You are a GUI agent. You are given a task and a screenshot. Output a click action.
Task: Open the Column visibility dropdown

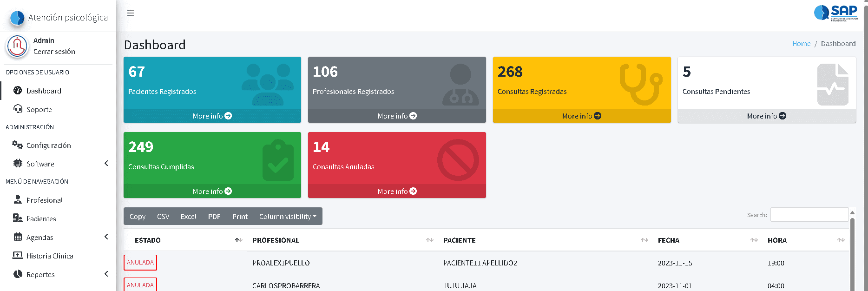pyautogui.click(x=288, y=216)
